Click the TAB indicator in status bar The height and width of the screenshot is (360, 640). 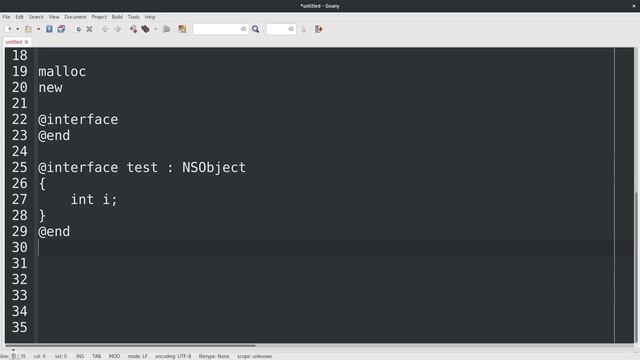(x=96, y=356)
